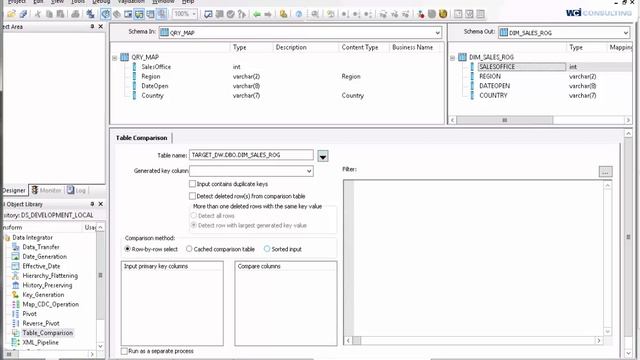The width and height of the screenshot is (640, 360).
Task: Click the Filter ellipsis button
Action: (x=605, y=172)
